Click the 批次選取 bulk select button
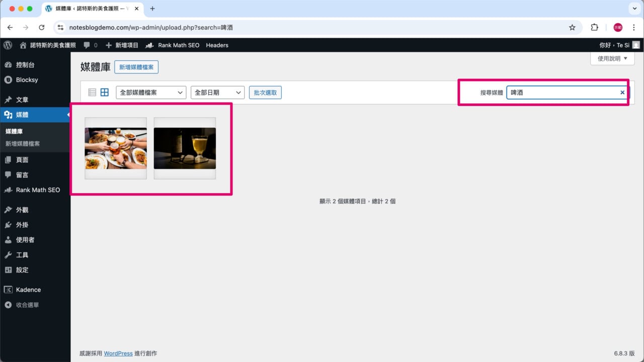 [266, 93]
